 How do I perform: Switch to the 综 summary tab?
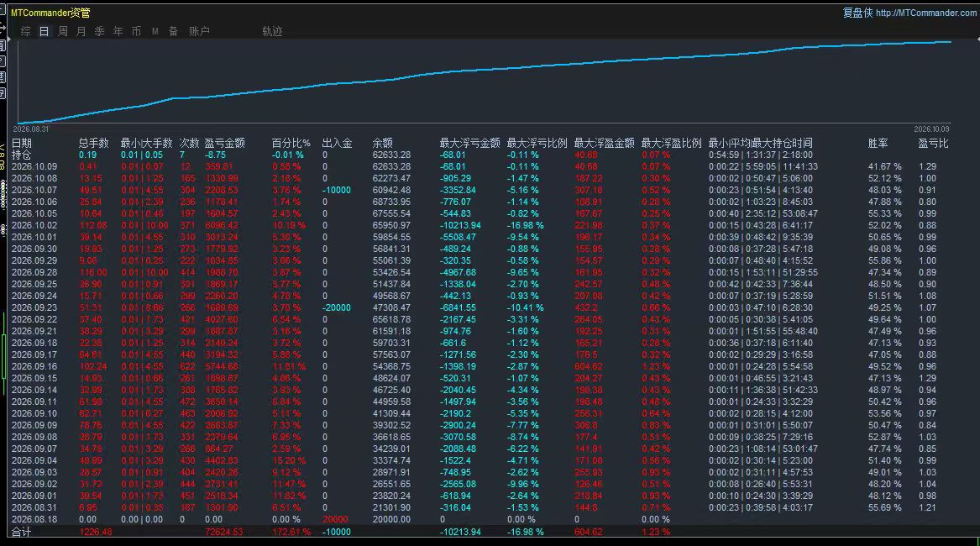point(26,31)
